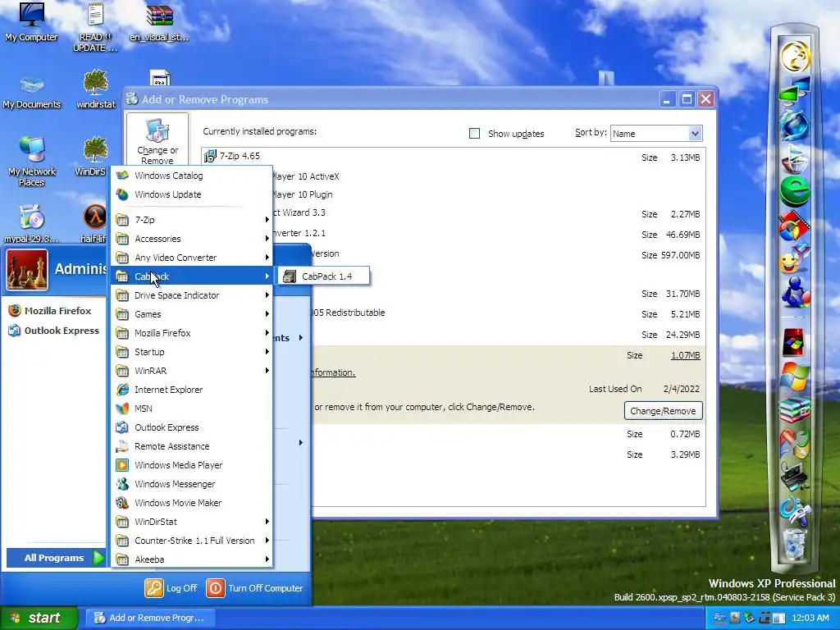The width and height of the screenshot is (840, 630).
Task: Expand the Akeeba program folder
Action: click(x=192, y=559)
